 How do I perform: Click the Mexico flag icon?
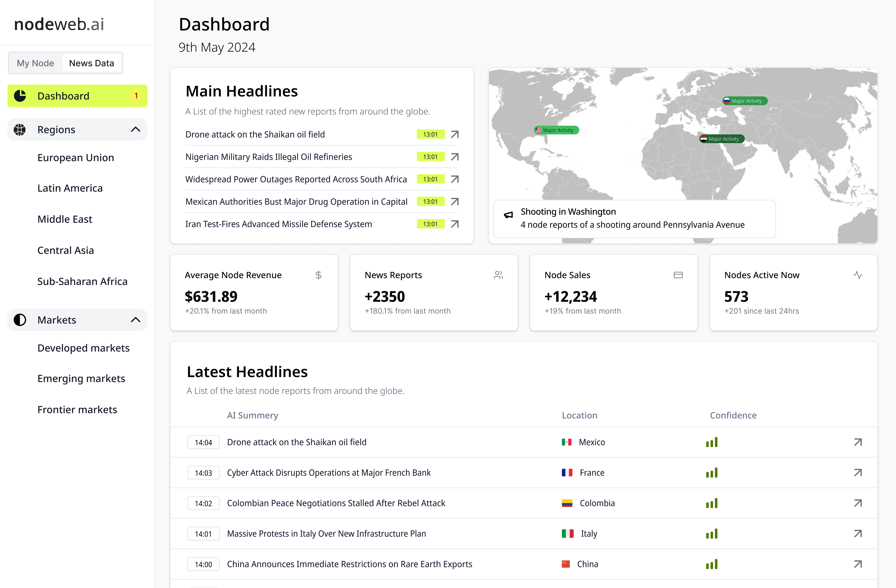tap(567, 442)
